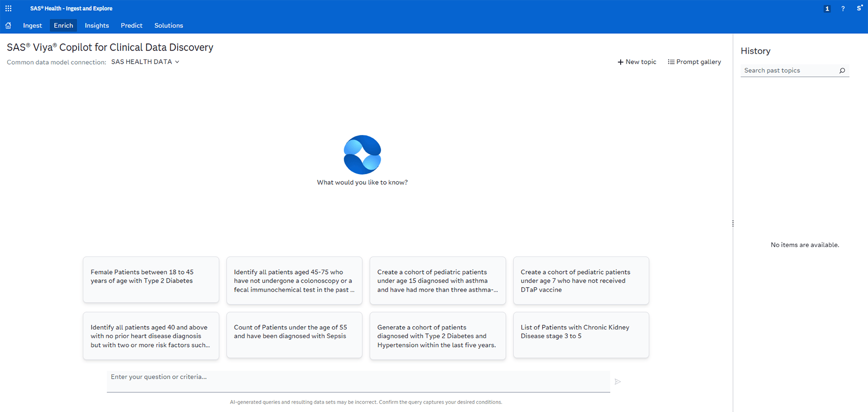868x412 pixels.
Task: Click the send arrow icon
Action: coord(618,382)
